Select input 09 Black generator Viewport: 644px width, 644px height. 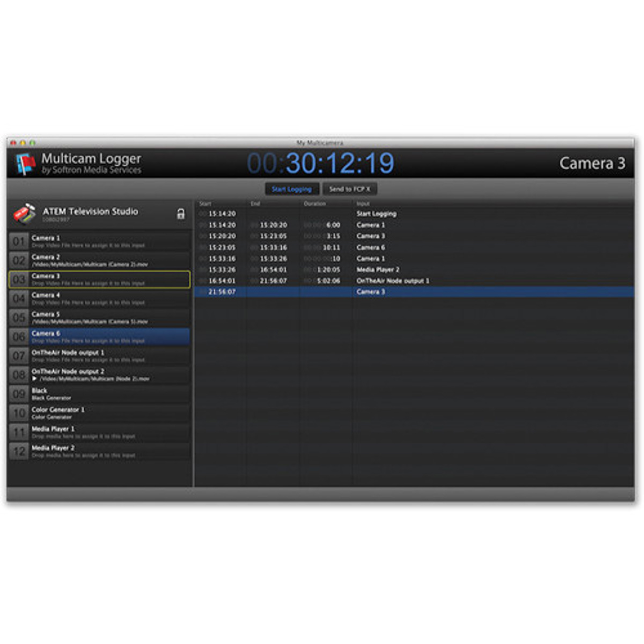(x=99, y=394)
